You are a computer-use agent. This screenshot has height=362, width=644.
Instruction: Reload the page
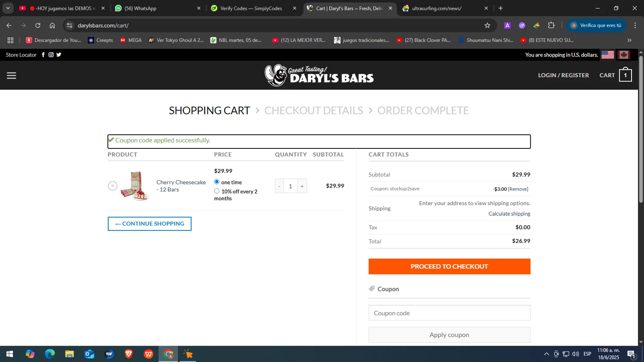coord(38,25)
